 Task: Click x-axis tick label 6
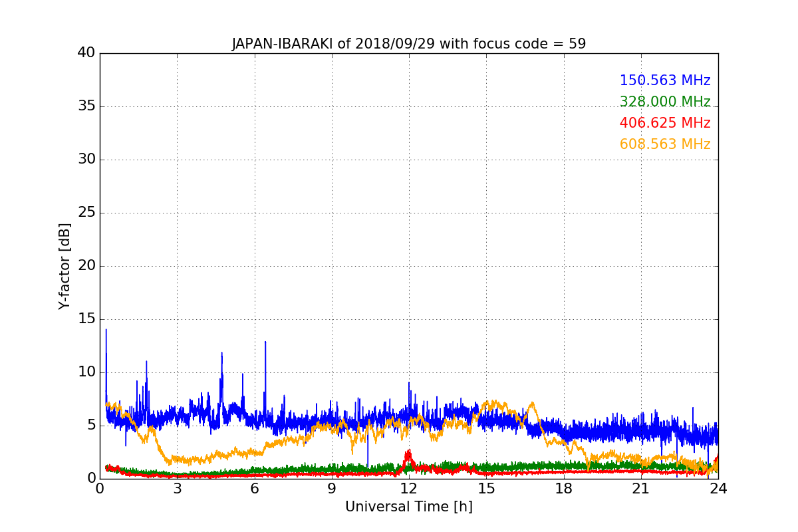[x=254, y=489]
